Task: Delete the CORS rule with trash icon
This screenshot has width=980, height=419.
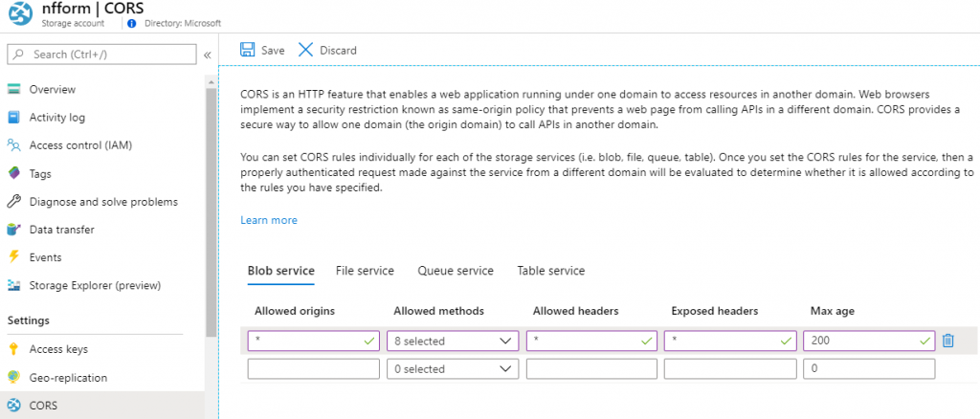Action: (x=947, y=341)
